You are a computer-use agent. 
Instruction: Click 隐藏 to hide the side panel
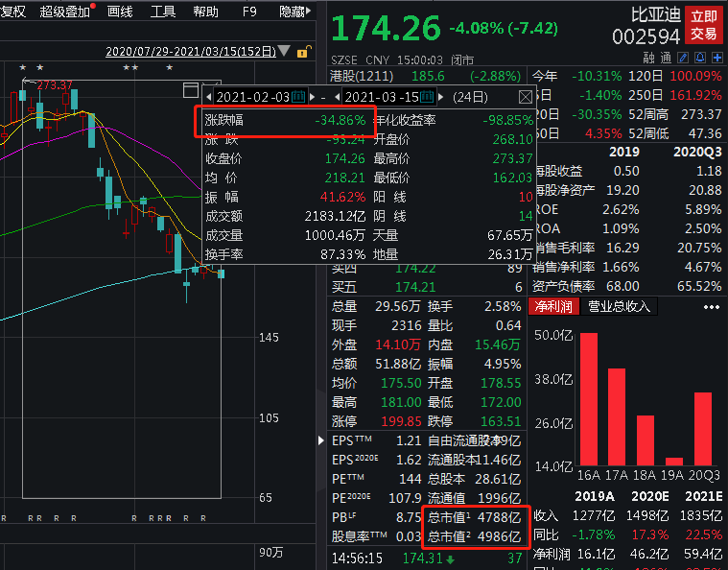(294, 12)
